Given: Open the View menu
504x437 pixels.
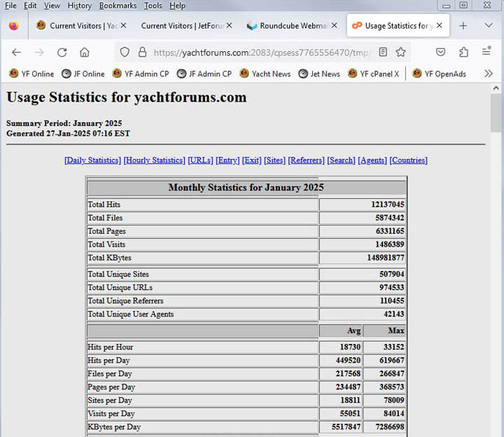Looking at the screenshot, I should [x=52, y=6].
